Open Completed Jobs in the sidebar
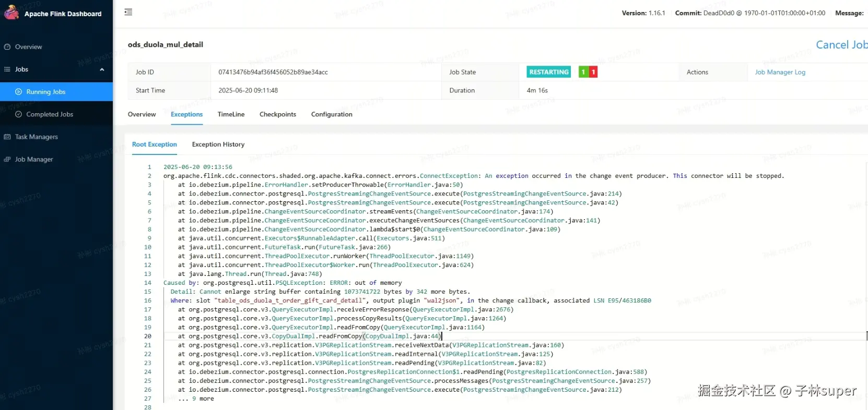Image resolution: width=868 pixels, height=410 pixels. coord(56,114)
